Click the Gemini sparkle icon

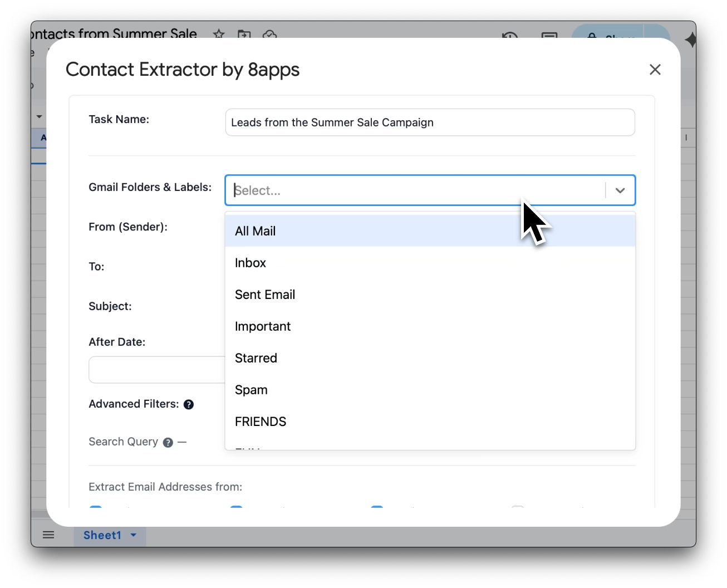(x=690, y=40)
